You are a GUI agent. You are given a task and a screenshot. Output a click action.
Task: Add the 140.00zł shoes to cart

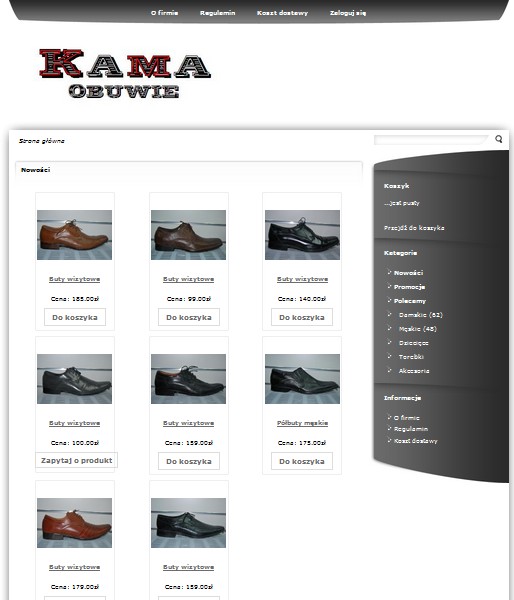pos(302,317)
